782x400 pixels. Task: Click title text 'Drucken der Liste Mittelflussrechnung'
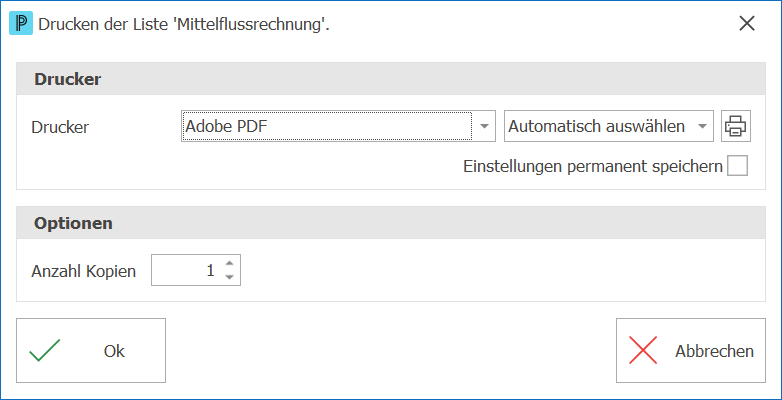click(184, 24)
